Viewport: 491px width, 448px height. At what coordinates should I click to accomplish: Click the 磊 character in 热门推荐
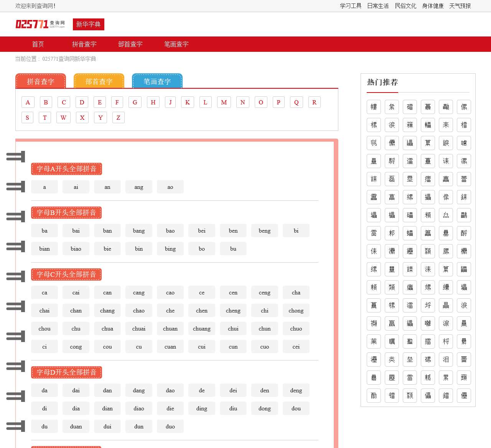(392, 179)
